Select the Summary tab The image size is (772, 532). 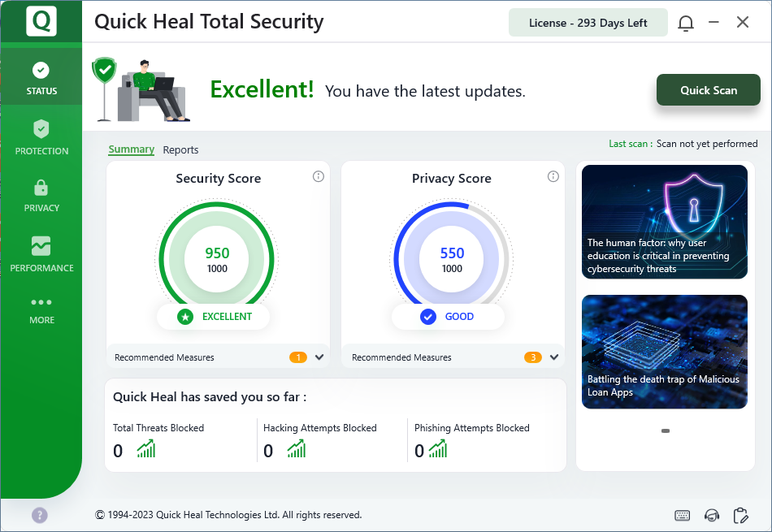click(x=131, y=149)
